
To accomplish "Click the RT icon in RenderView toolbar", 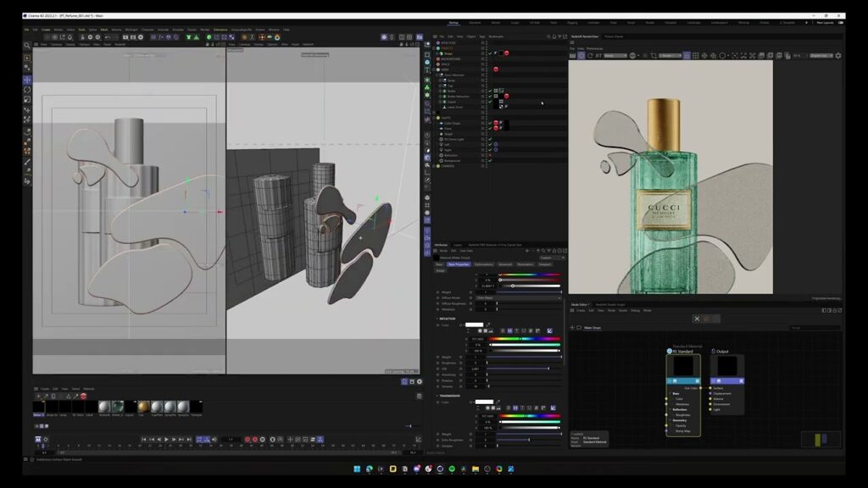I will [598, 55].
